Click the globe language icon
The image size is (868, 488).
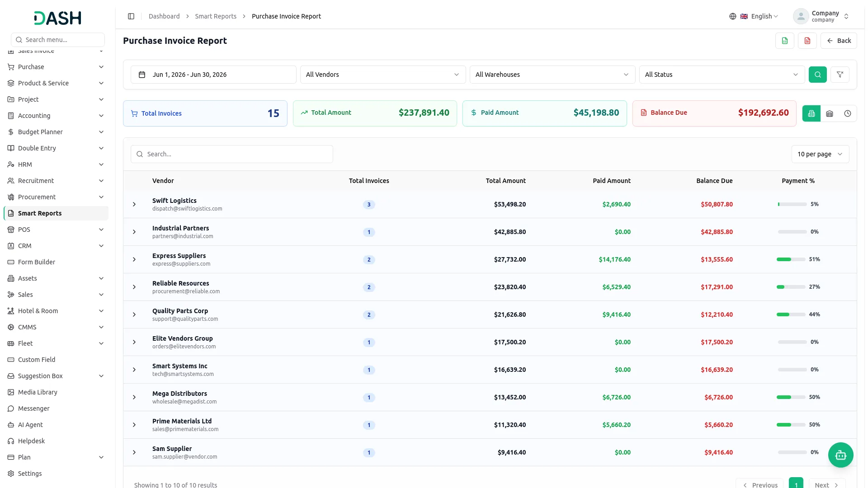click(733, 16)
